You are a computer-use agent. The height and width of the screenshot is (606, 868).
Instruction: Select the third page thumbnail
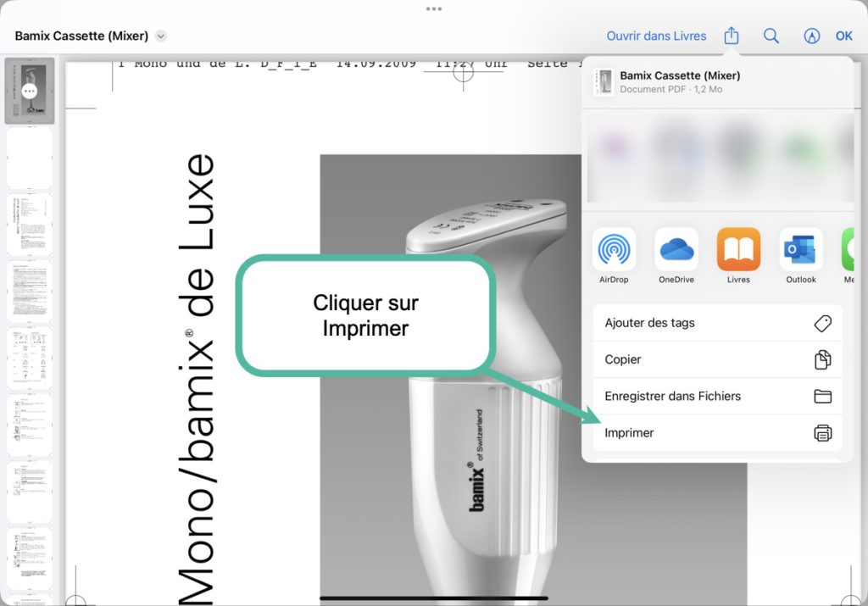[x=30, y=225]
